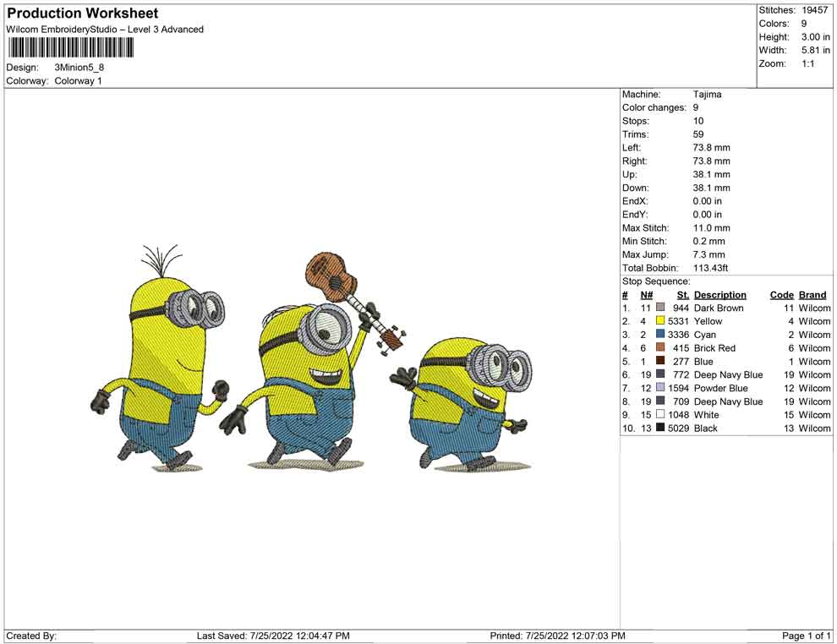
Task: Click the stop 6 Deep Navy Blue swatch
Action: coord(660,374)
